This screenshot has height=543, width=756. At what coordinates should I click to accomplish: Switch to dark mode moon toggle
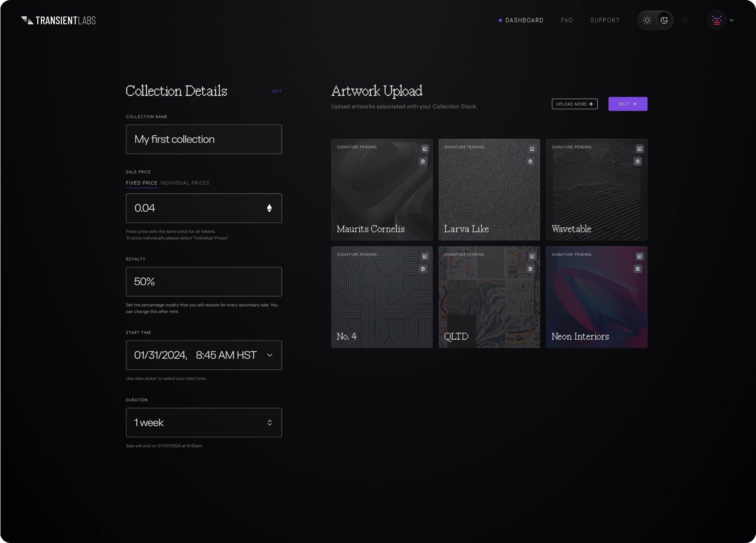(x=664, y=20)
